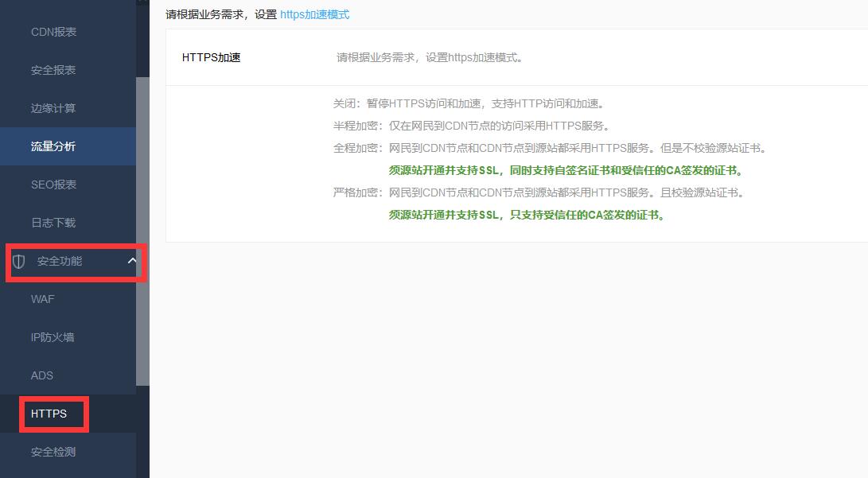The height and width of the screenshot is (478, 868).
Task: Open the CDN报表 page in sidebar
Action: tap(53, 33)
